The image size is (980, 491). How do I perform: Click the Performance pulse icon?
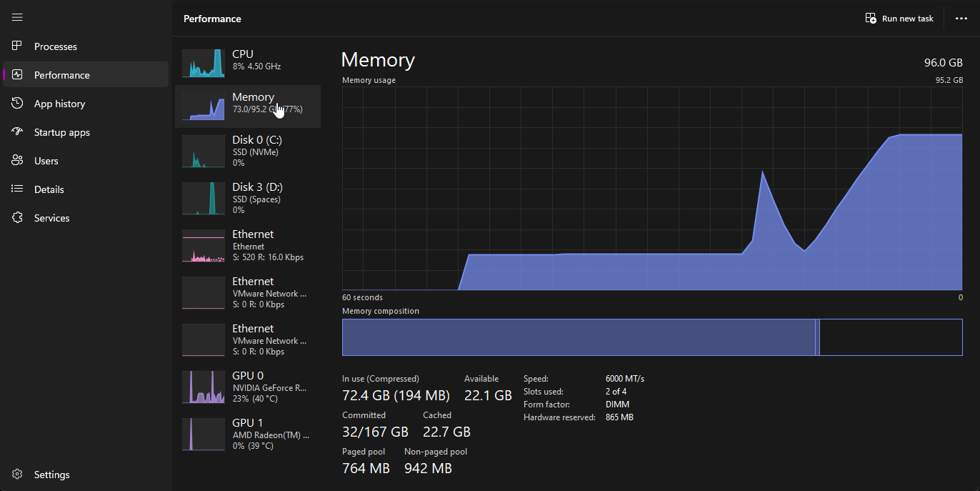pos(18,75)
